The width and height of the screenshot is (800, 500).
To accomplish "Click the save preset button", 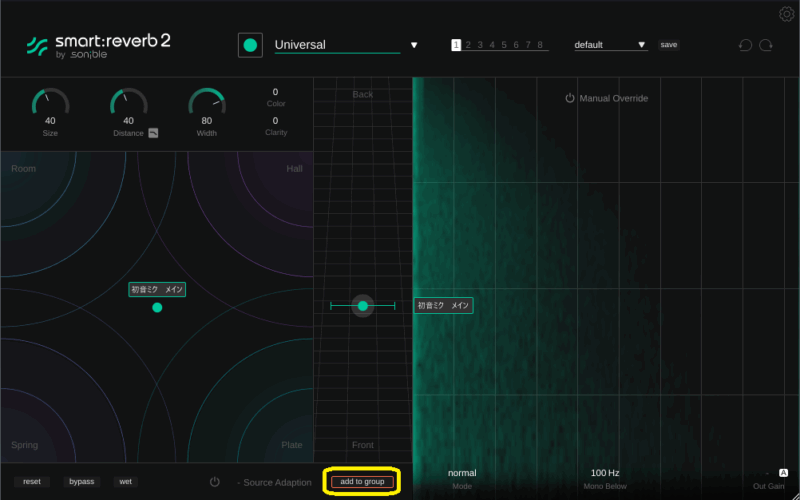I will [668, 45].
